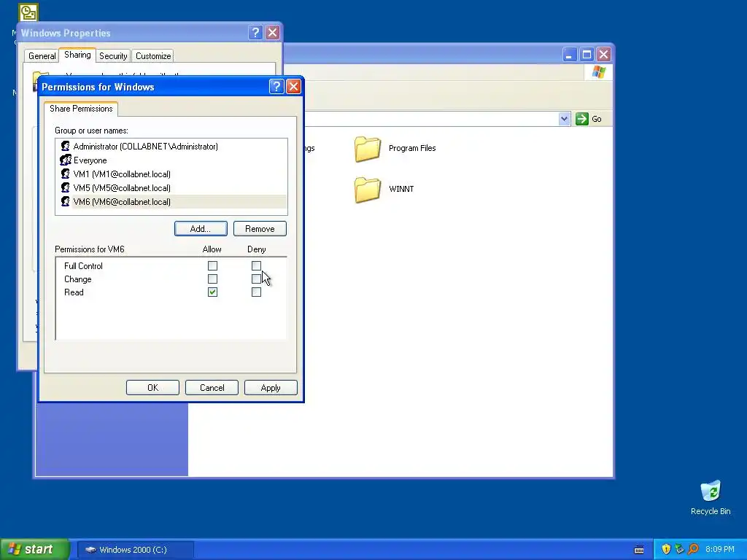Open the desktop icon at top-left corner

tap(28, 12)
